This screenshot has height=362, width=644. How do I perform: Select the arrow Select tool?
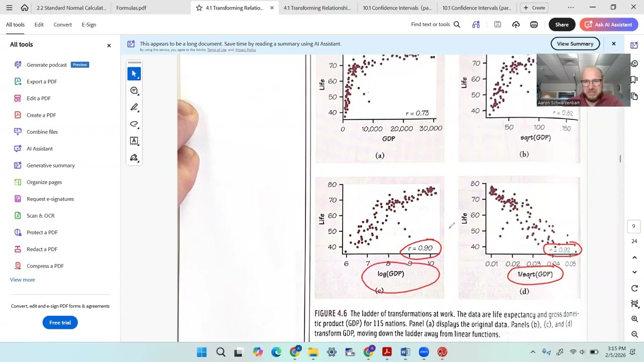click(x=134, y=74)
